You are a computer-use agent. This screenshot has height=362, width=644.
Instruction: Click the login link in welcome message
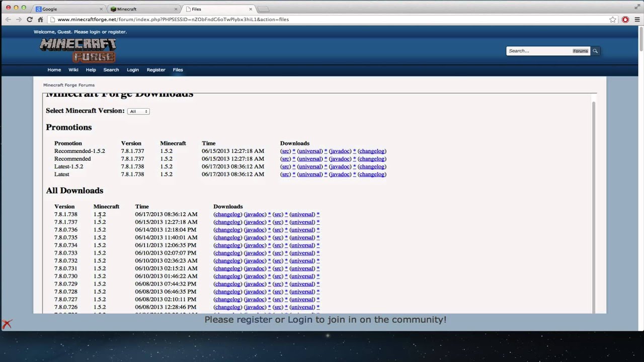click(x=95, y=32)
